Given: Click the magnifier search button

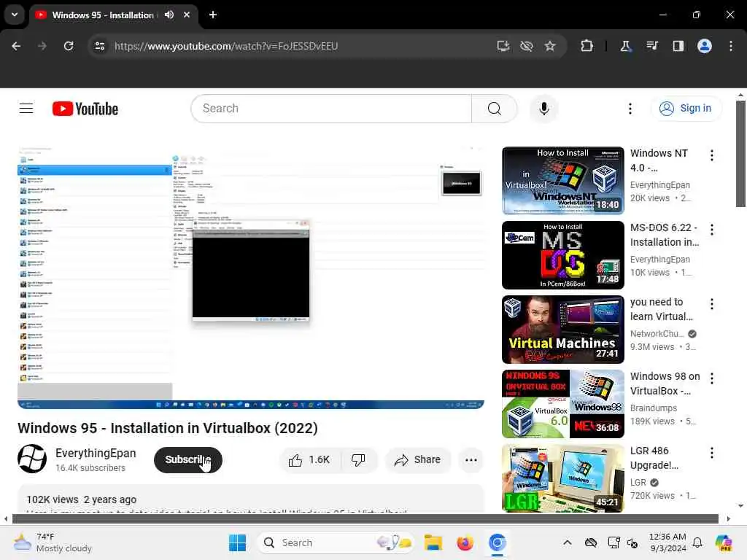Looking at the screenshot, I should tap(495, 109).
